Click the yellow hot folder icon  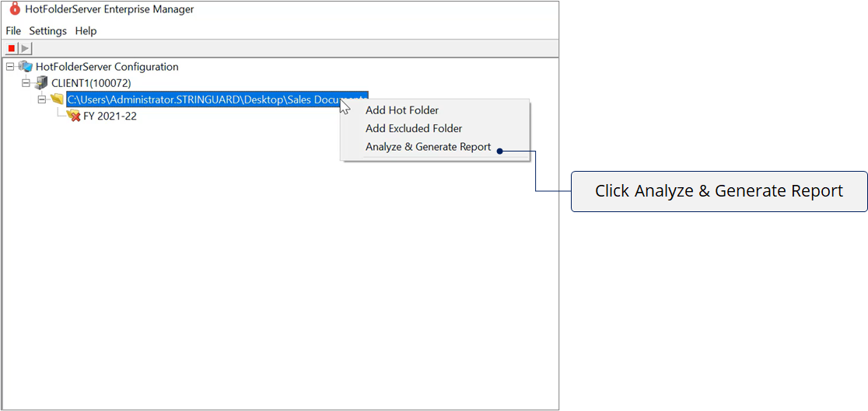[x=57, y=99]
